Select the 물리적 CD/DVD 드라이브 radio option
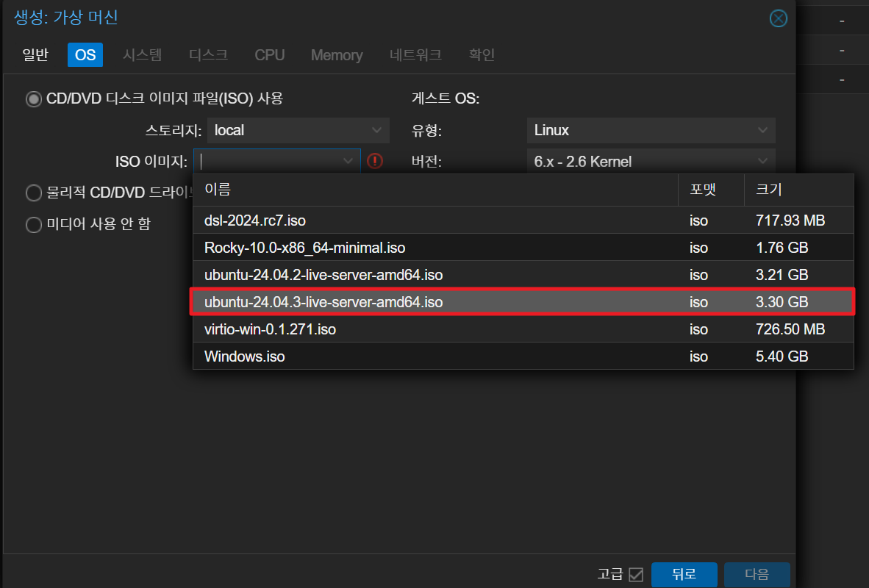This screenshot has height=588, width=869. pyautogui.click(x=34, y=193)
